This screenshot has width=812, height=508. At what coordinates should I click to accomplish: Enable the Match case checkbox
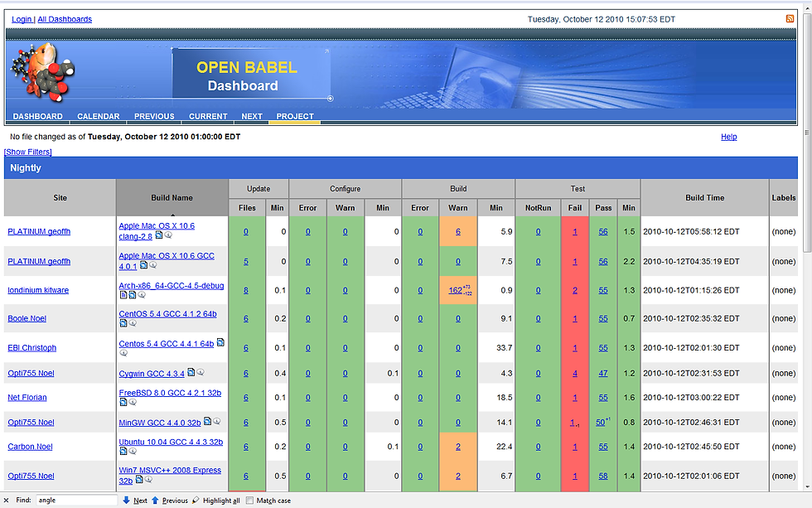250,501
